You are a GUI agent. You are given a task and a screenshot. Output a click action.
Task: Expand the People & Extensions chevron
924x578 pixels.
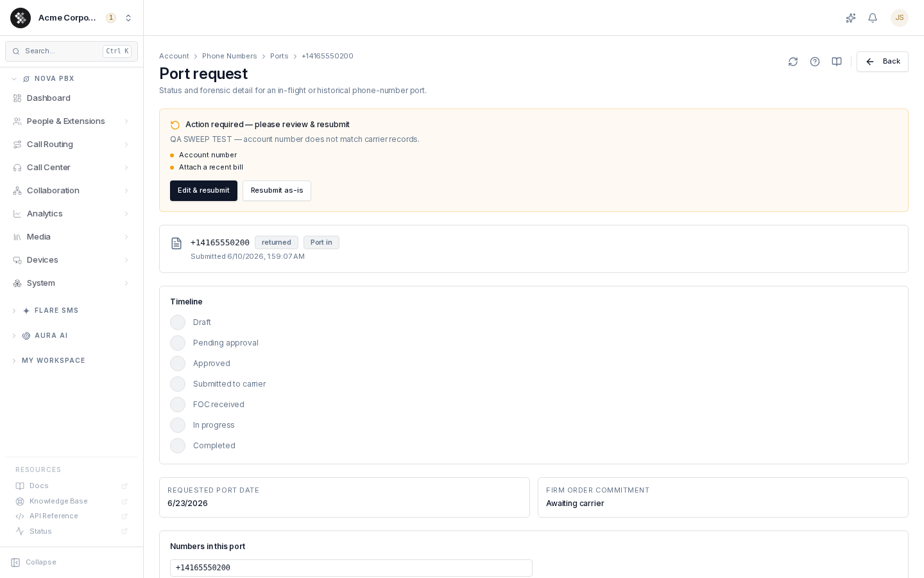(126, 121)
